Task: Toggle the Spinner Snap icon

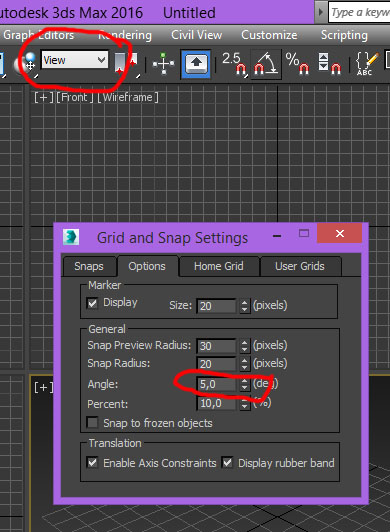Action: pos(329,64)
